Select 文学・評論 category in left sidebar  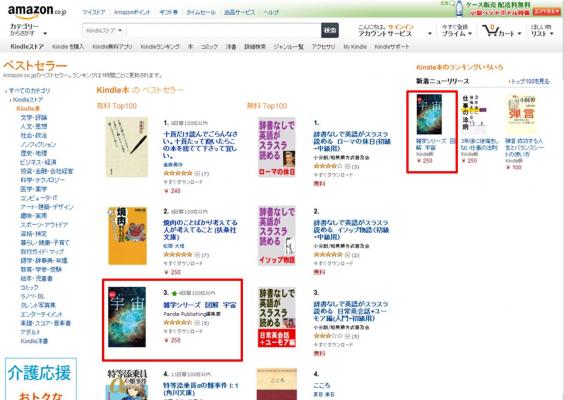[34, 118]
